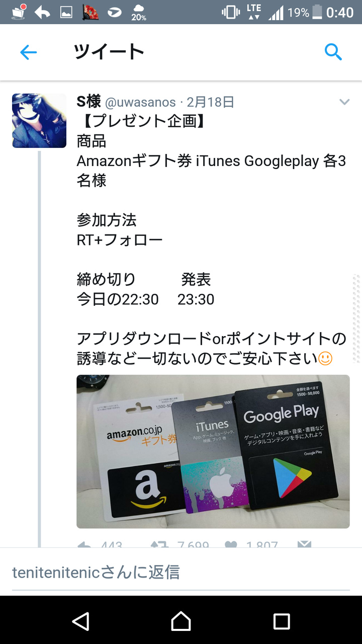Image resolution: width=362 pixels, height=644 pixels.
Task: Open weather 20% status bar icon
Action: tap(139, 12)
